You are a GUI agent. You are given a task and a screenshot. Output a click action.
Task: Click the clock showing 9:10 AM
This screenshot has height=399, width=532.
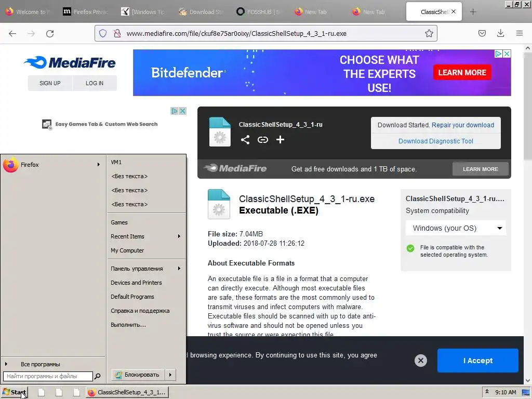(x=506, y=393)
